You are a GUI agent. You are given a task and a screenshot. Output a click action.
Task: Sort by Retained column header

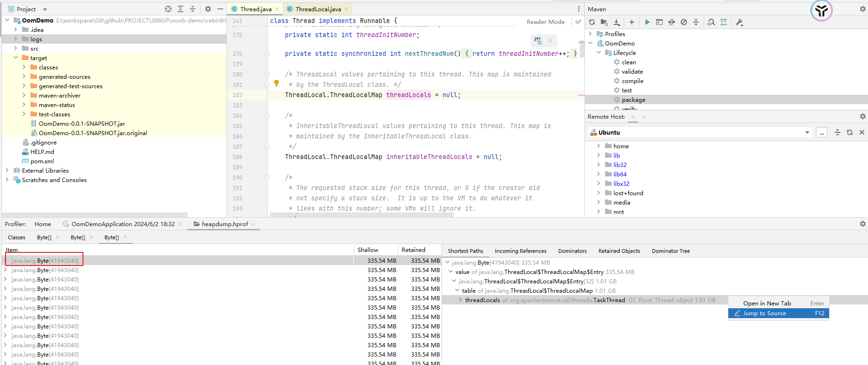pos(419,250)
